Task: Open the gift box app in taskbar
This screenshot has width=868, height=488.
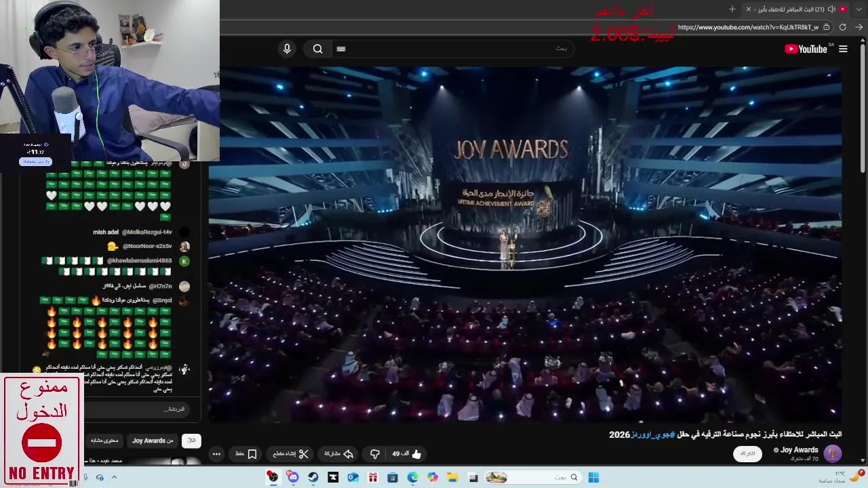Action: coord(372,478)
